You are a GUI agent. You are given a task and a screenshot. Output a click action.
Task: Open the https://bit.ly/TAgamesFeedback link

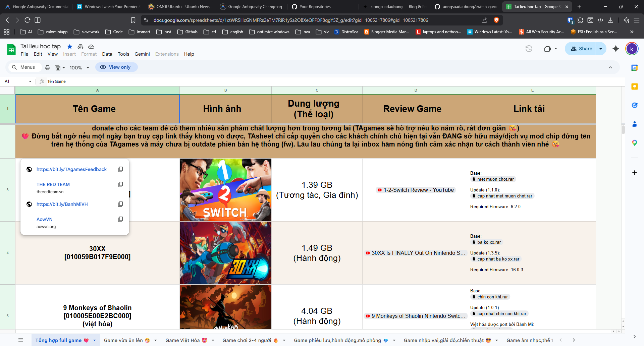[71, 169]
